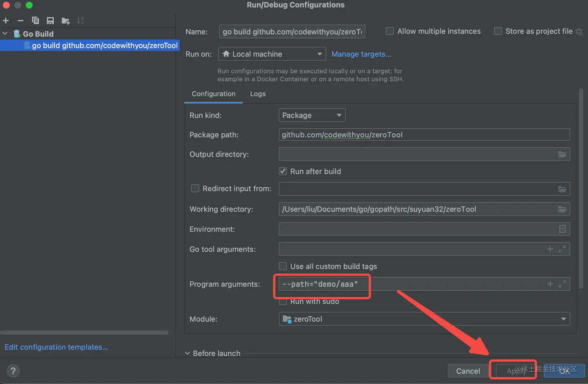Open the Store as project file gear settings

pos(579,31)
